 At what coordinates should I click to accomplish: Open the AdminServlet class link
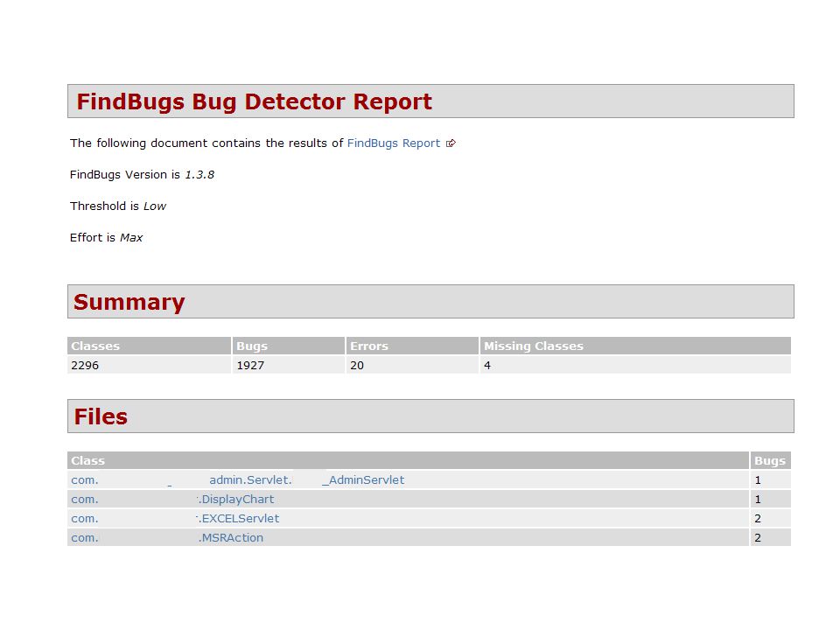point(238,480)
